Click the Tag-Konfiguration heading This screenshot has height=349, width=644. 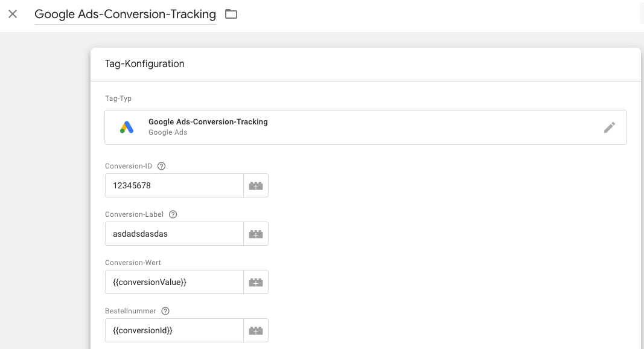[x=145, y=64]
